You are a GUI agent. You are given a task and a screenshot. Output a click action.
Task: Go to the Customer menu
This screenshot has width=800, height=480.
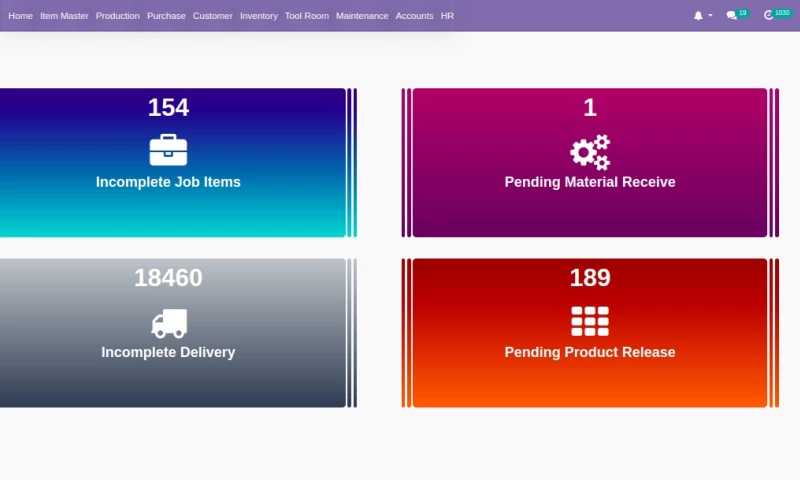click(213, 16)
